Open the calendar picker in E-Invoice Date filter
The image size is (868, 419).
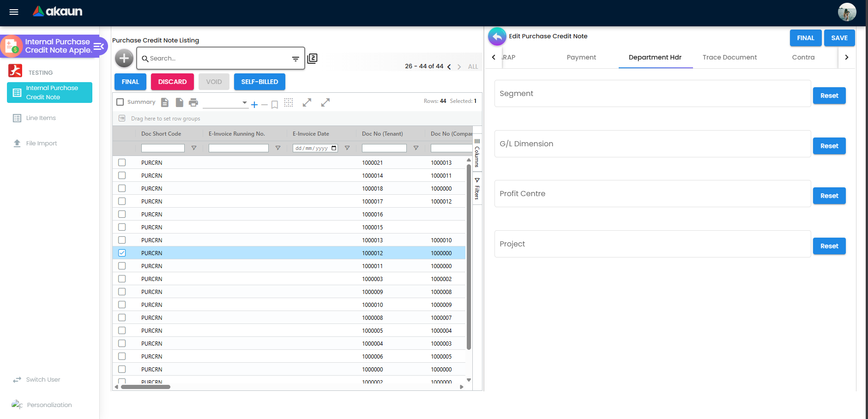(334, 148)
